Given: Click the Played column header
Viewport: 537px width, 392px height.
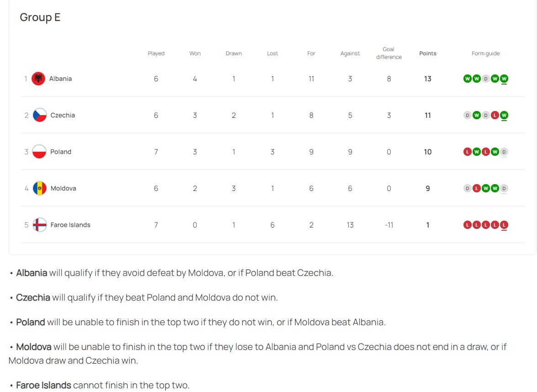Looking at the screenshot, I should pos(156,53).
